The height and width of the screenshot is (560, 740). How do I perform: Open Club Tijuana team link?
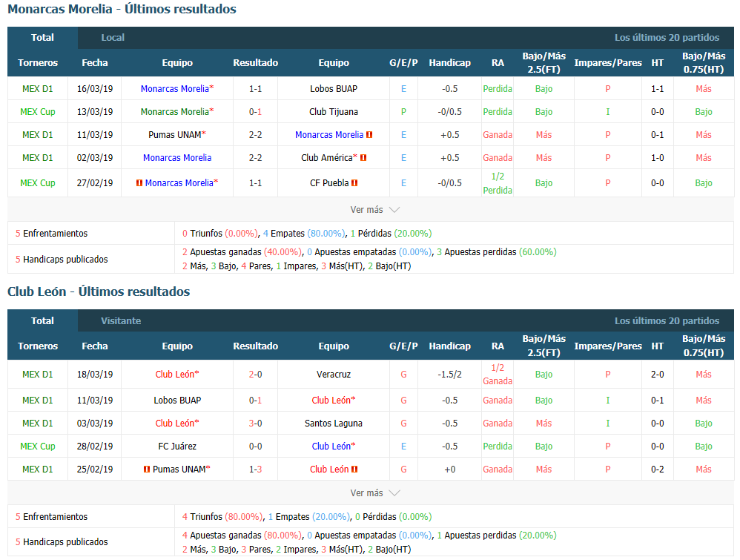click(334, 112)
